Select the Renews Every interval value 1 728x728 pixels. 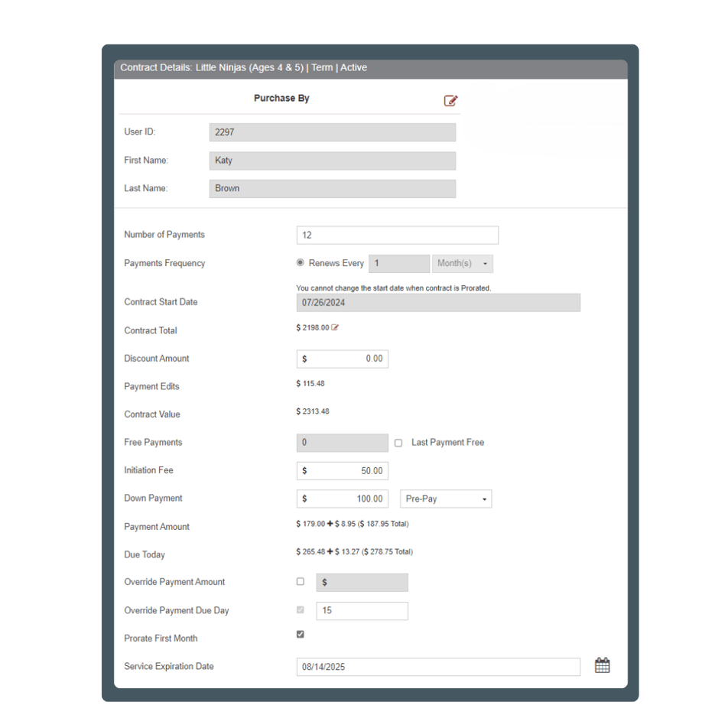(398, 262)
